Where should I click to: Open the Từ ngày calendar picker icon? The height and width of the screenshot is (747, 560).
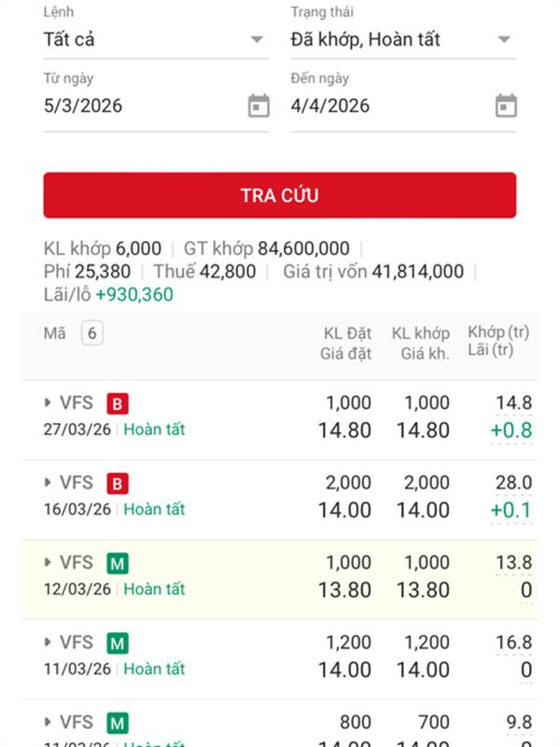click(x=259, y=106)
